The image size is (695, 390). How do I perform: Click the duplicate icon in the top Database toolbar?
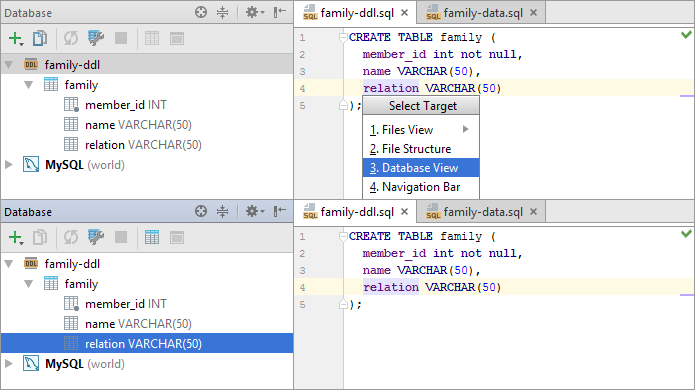[40, 39]
